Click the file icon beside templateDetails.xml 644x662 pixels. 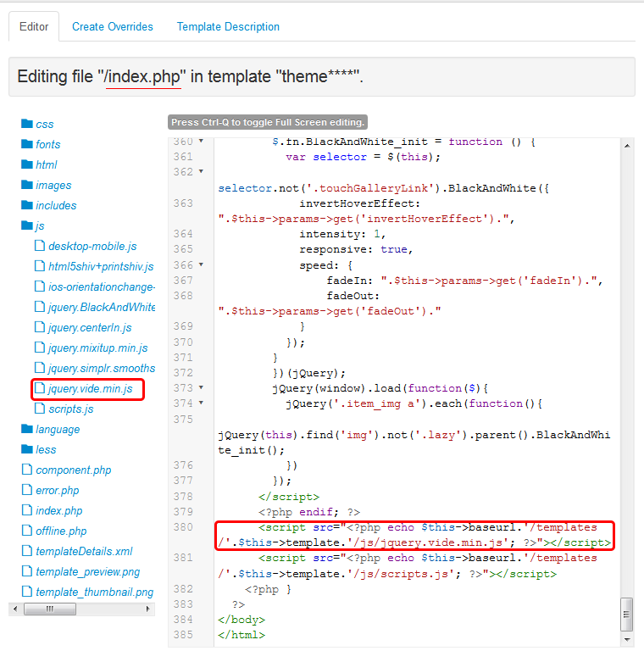click(26, 551)
